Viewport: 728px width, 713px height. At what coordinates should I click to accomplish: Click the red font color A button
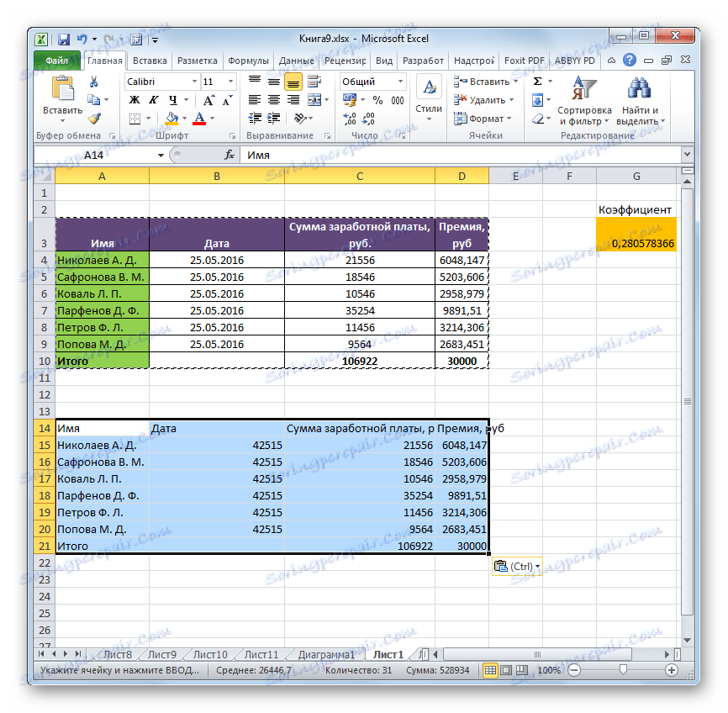(x=199, y=119)
